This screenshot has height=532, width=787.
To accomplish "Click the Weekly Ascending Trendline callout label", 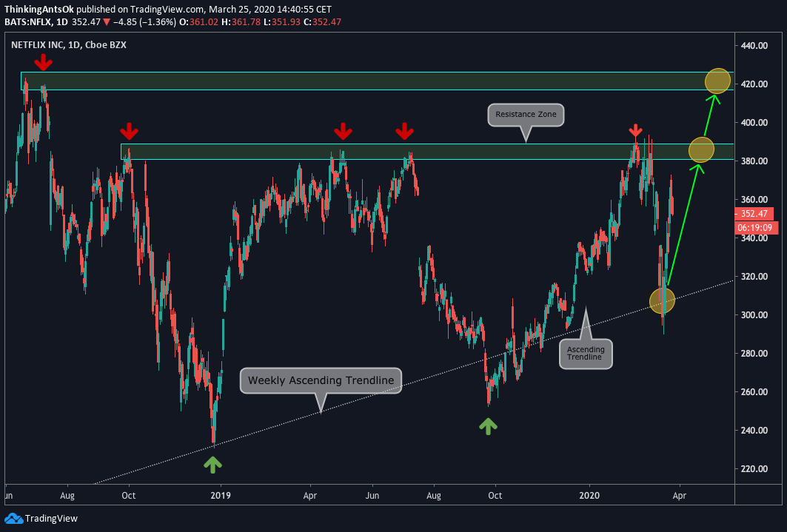I will [x=321, y=380].
